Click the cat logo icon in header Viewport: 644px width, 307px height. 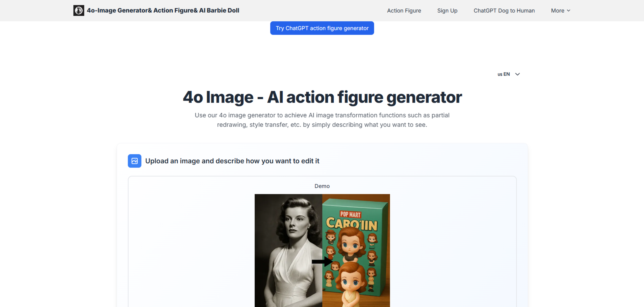[78, 11]
